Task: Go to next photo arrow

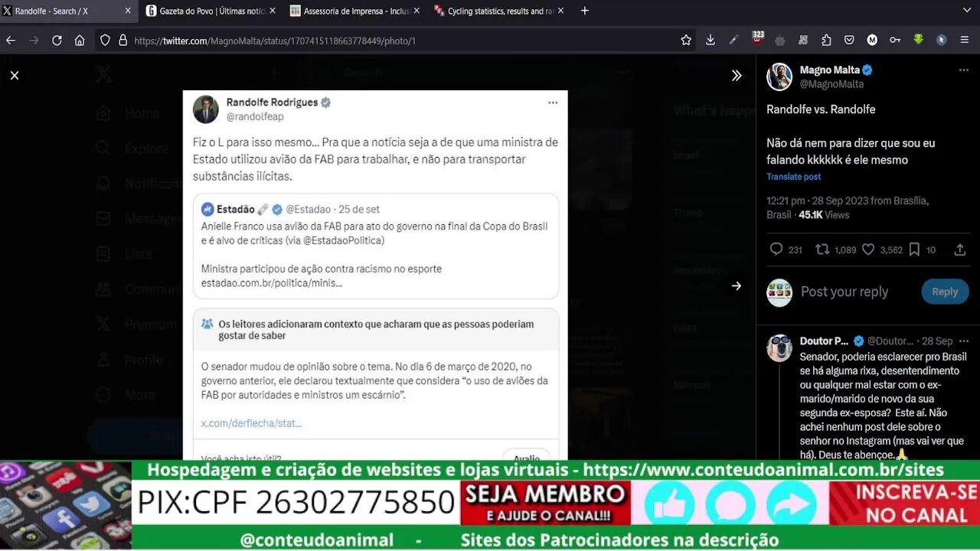Action: [737, 285]
